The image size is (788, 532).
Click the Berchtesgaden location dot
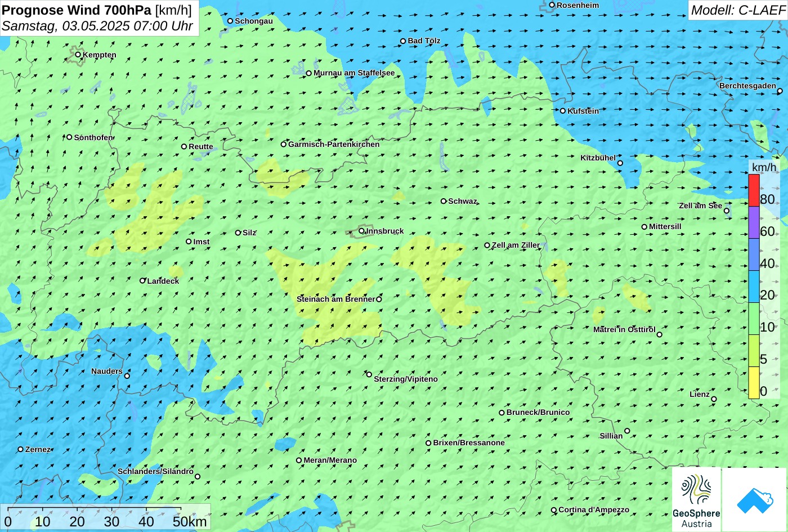(780, 91)
